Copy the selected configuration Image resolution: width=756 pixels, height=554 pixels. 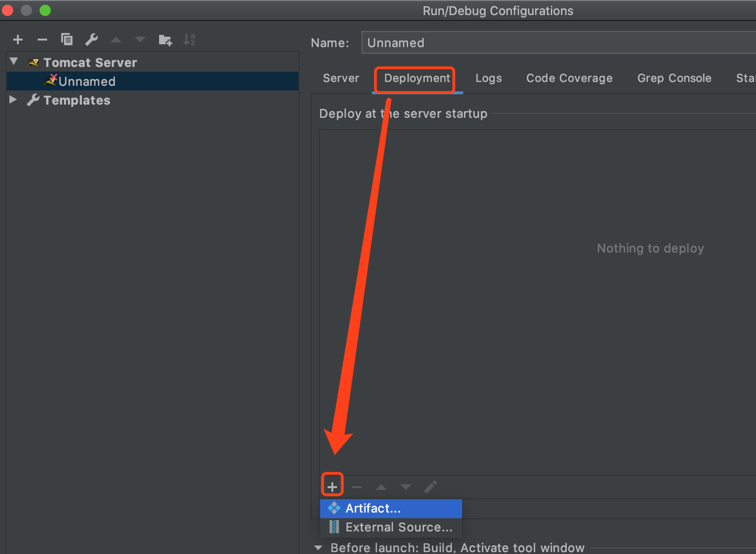coord(67,40)
